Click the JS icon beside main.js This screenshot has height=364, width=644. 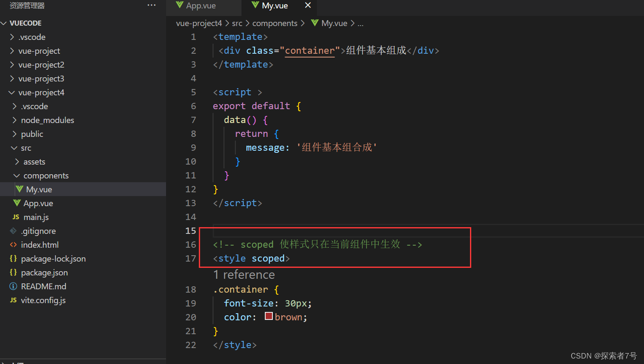click(16, 217)
